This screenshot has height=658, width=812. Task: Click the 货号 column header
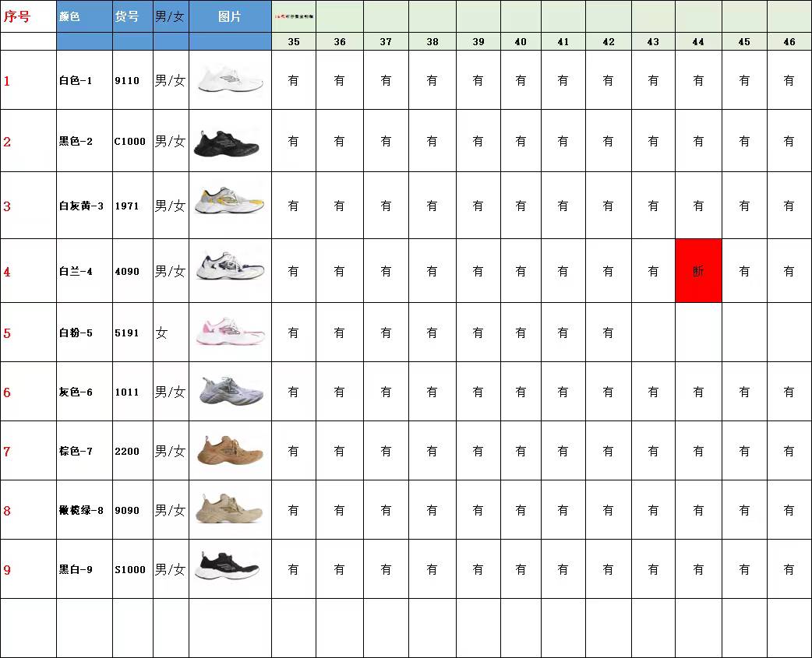tap(132, 16)
